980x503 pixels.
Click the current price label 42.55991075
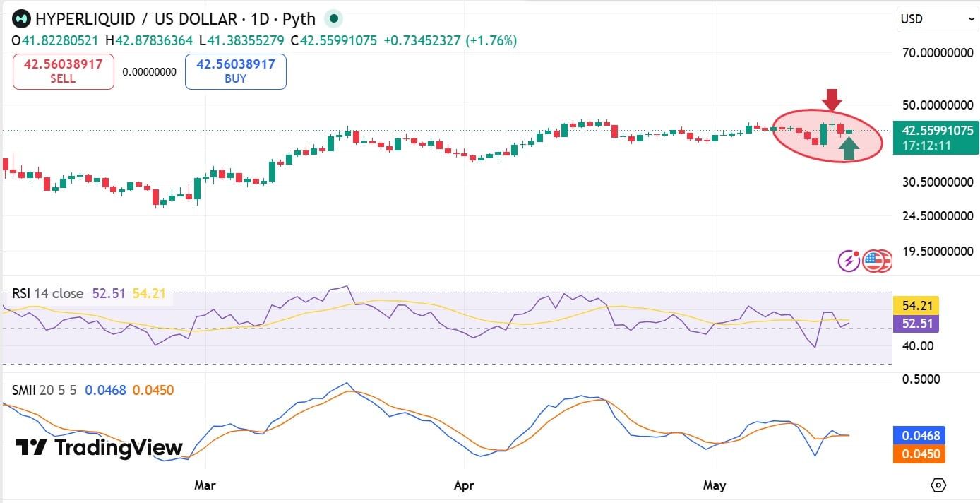(937, 131)
